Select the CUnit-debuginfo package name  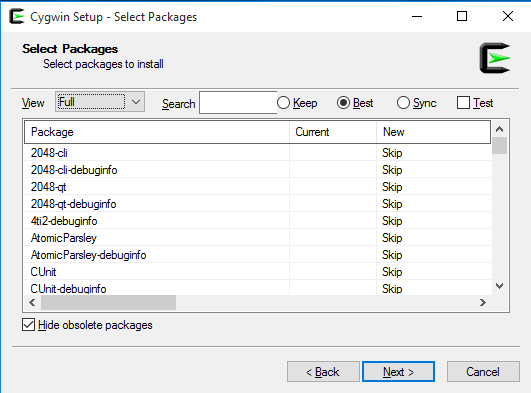pyautogui.click(x=68, y=289)
